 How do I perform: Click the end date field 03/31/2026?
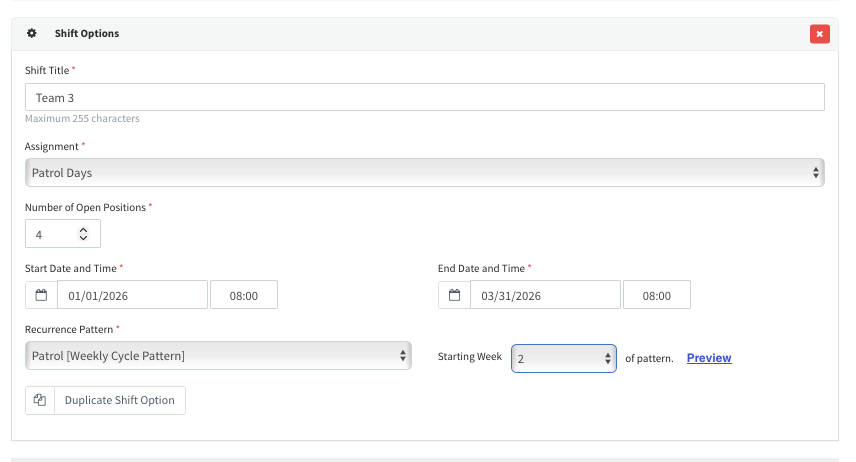point(545,295)
